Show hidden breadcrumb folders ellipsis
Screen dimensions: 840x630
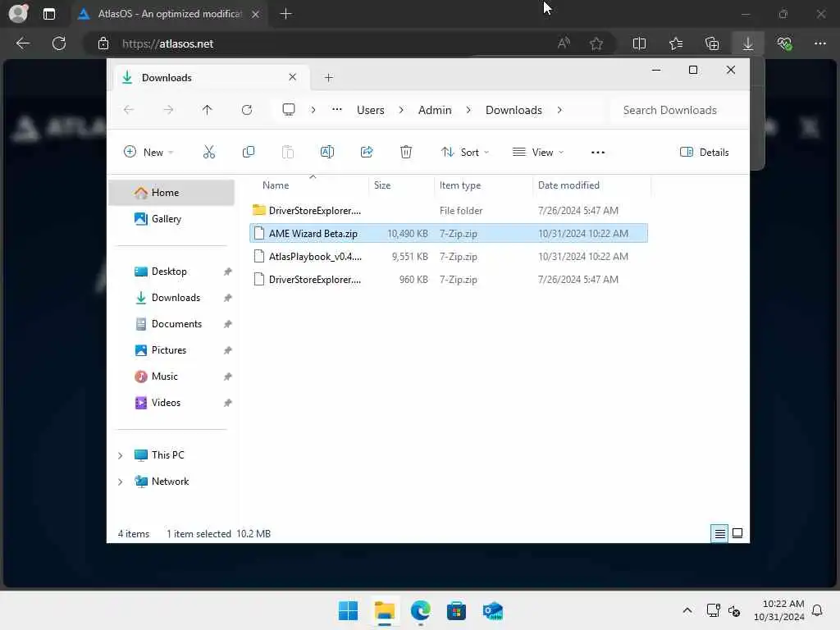[336, 109]
